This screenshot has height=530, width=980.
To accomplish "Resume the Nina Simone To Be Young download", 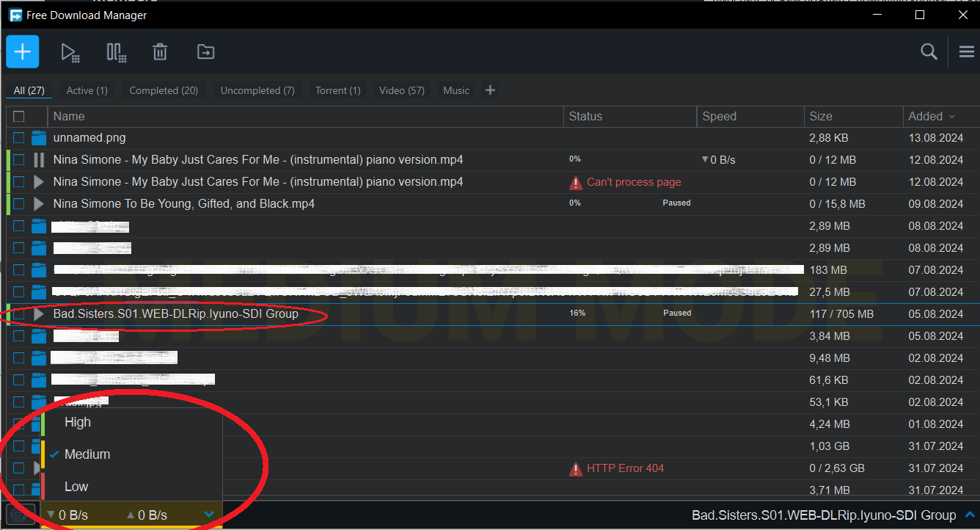I will pos(39,204).
